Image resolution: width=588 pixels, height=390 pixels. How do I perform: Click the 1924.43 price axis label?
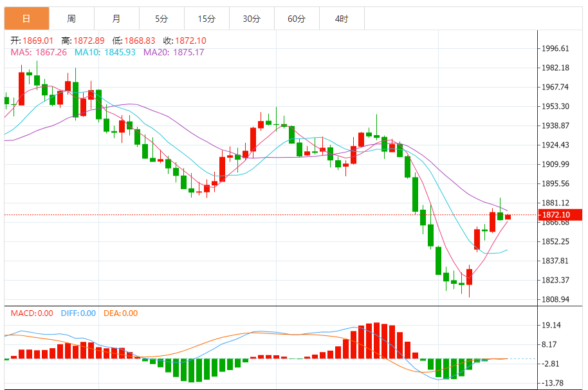(x=555, y=145)
